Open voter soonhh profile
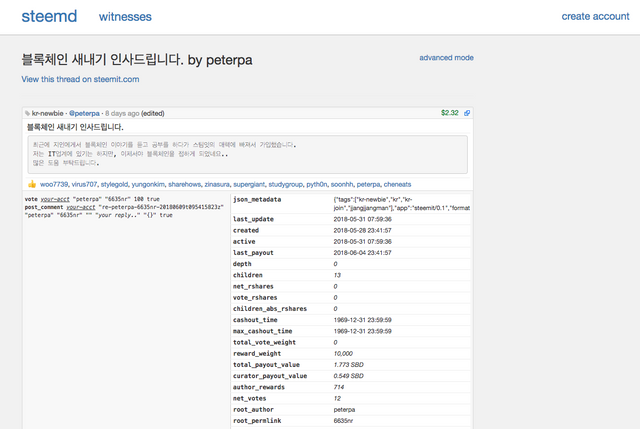Viewport: 640px width, 429px height. [342, 184]
